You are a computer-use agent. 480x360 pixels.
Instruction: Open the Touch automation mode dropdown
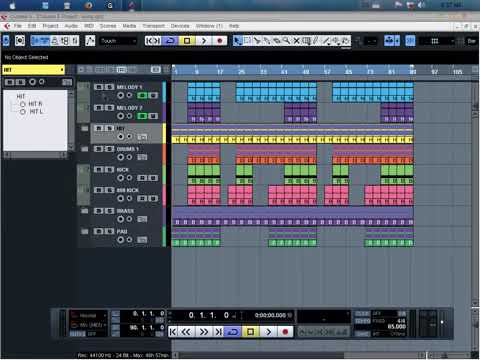pos(118,41)
